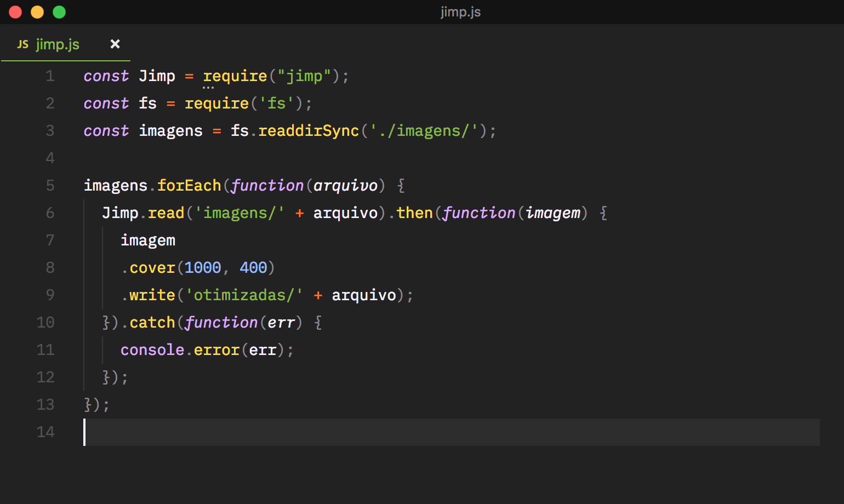
Task: Click the red close window button
Action: (15, 12)
